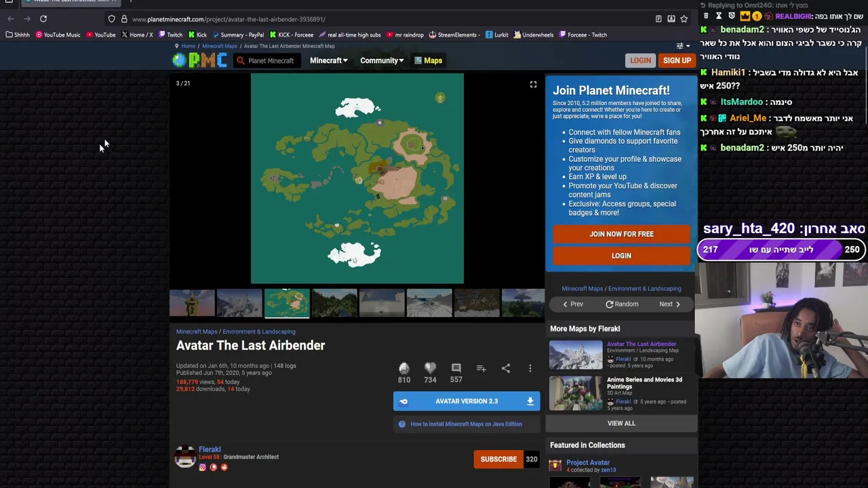Open the site settings sliders dropdown
The height and width of the screenshot is (488, 868).
[683, 46]
